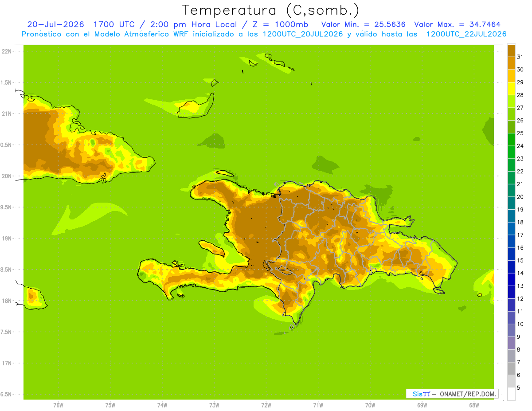Click the colorbar label 25

tap(520, 133)
